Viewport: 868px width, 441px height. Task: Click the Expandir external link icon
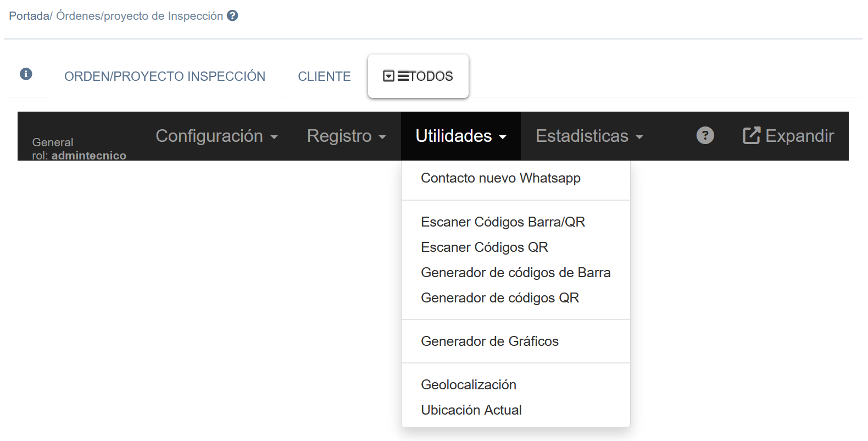tap(751, 135)
